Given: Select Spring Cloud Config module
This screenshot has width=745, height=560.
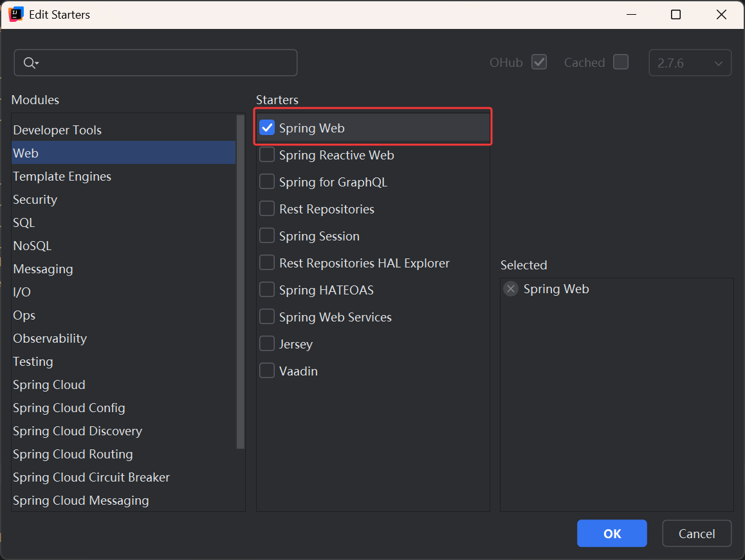Looking at the screenshot, I should click(x=124, y=408).
